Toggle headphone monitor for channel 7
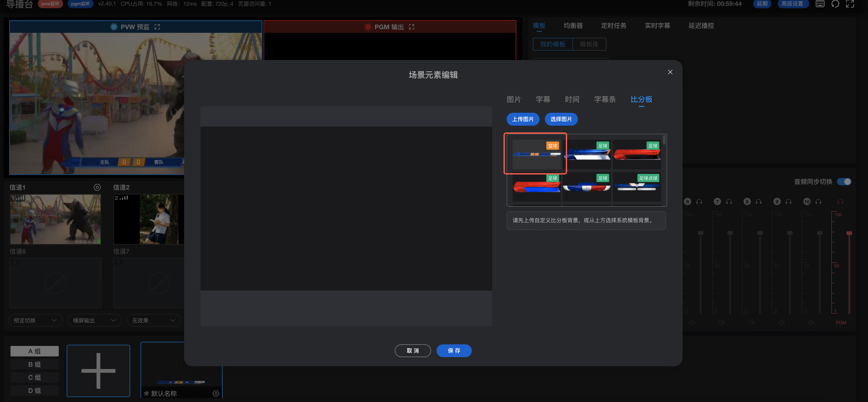This screenshot has width=868, height=402. (729, 201)
